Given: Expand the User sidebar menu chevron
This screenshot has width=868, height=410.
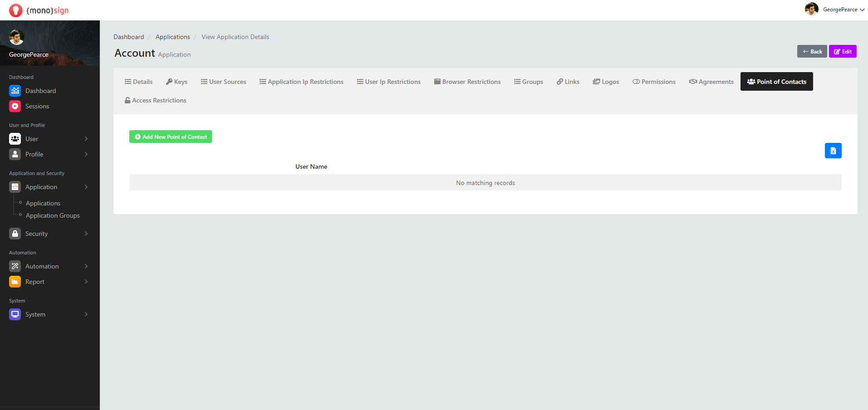Looking at the screenshot, I should point(86,139).
